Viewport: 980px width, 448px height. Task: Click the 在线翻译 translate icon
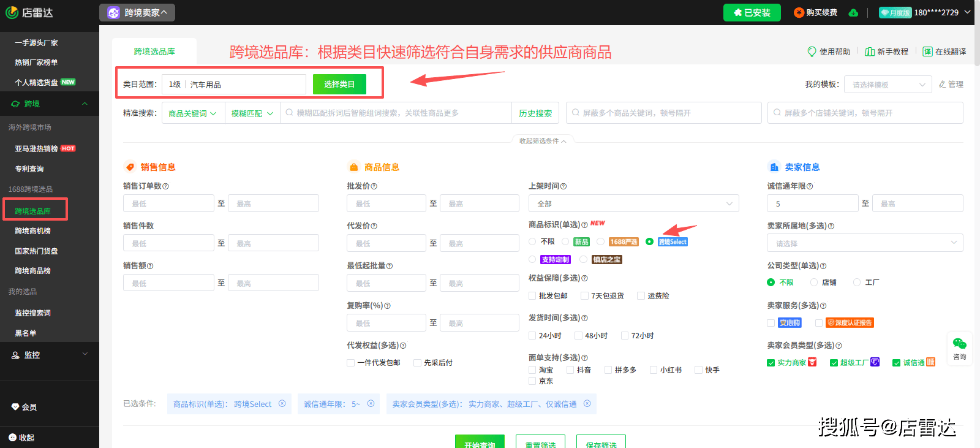tap(927, 51)
